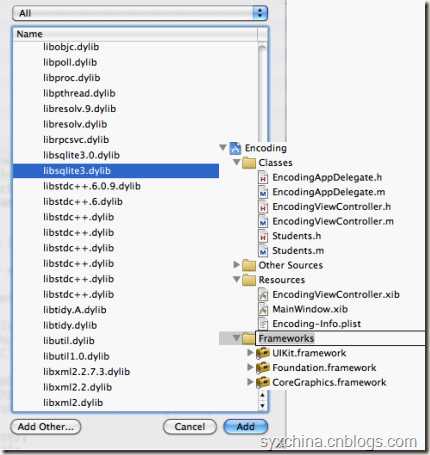This screenshot has height=455, width=430.
Task: Expand Foundation.framework disclosure triangle
Action: coord(250,367)
